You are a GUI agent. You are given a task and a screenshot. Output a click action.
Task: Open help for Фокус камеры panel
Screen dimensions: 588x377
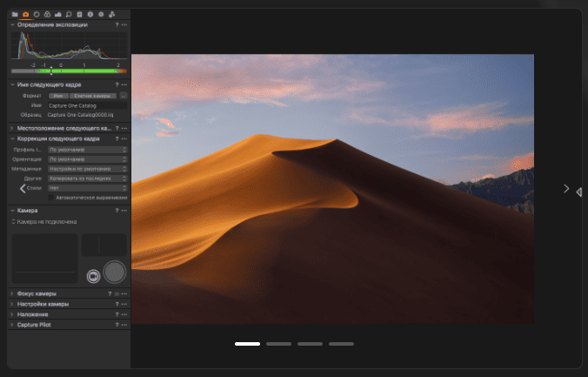[x=110, y=294]
